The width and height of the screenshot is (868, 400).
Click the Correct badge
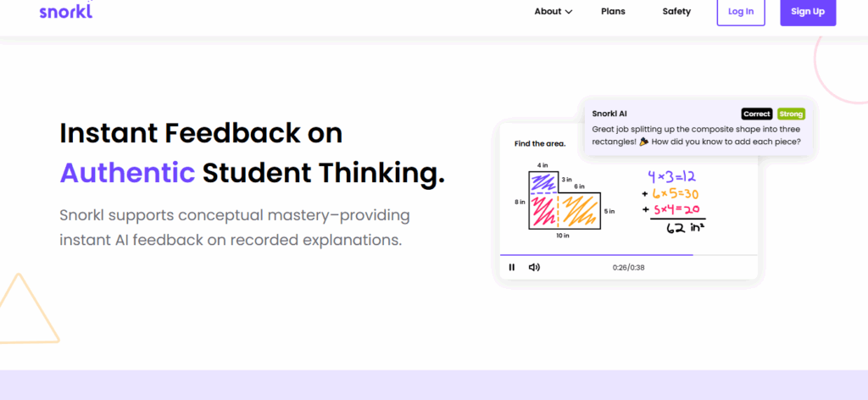756,114
